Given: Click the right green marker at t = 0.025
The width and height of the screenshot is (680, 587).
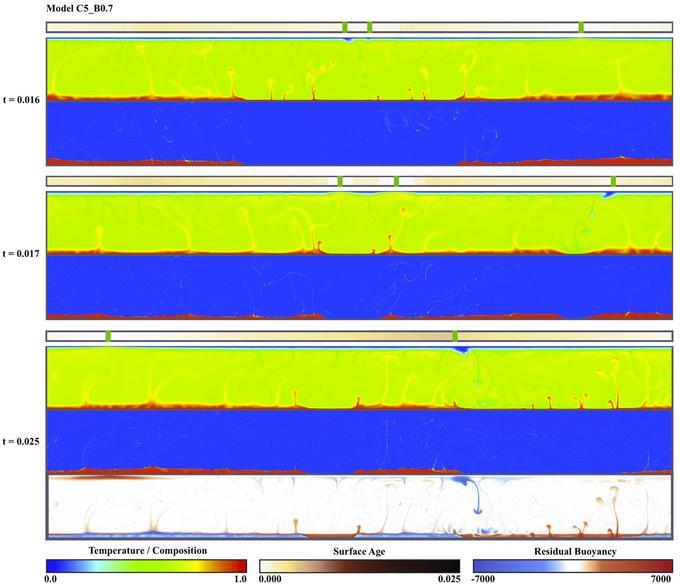Looking at the screenshot, I should point(455,336).
